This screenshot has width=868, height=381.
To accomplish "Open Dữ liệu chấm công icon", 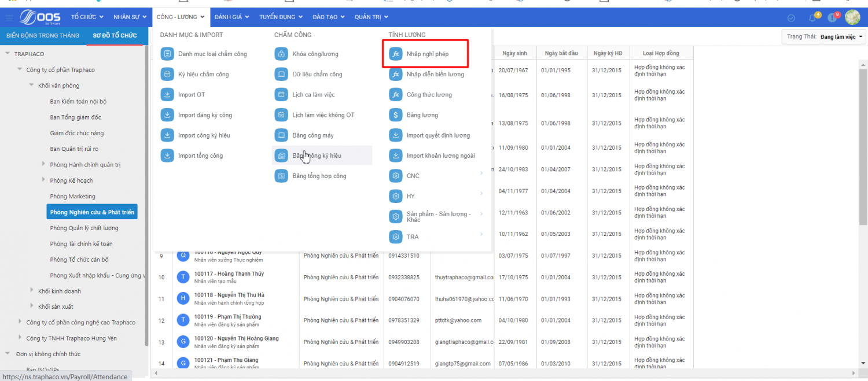I will click(x=281, y=74).
